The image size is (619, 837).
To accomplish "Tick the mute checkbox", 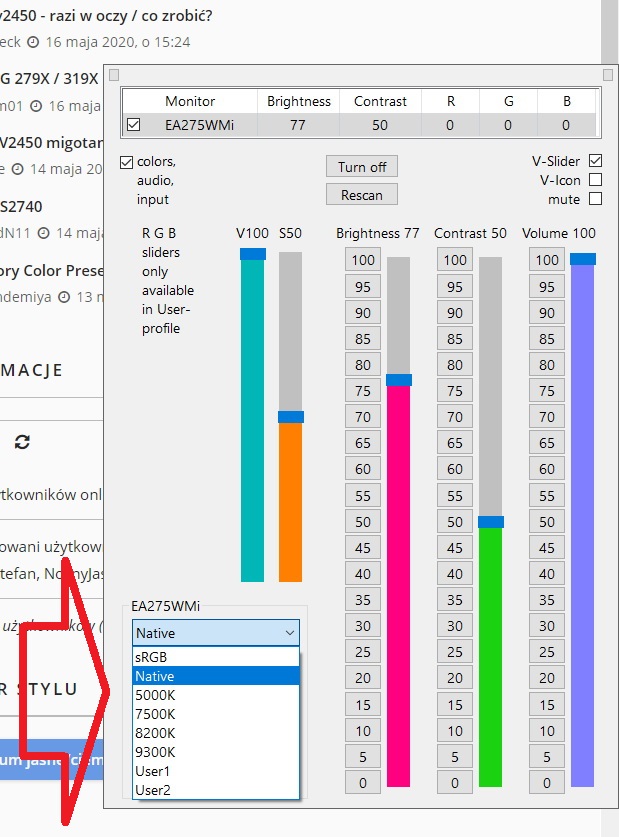I will [x=596, y=199].
